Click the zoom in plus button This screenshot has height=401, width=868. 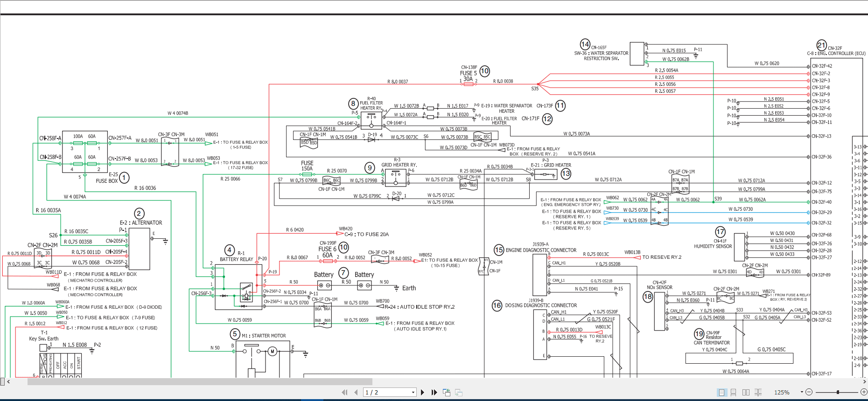(x=864, y=393)
